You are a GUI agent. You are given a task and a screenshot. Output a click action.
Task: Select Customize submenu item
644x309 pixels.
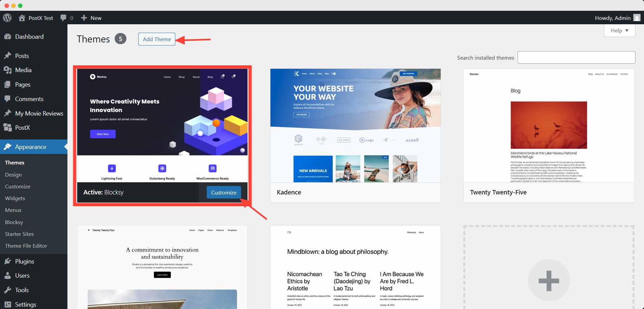pos(18,186)
